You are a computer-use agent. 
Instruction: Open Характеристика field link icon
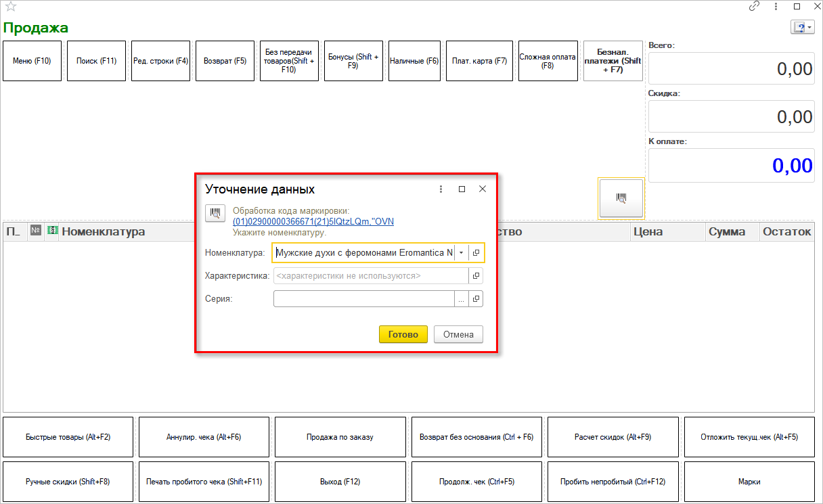(476, 276)
